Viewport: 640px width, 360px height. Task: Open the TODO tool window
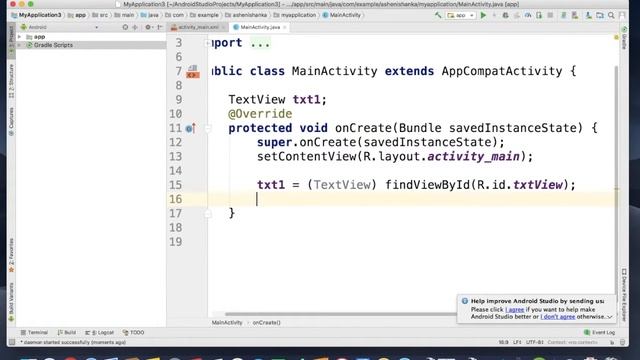point(133,333)
